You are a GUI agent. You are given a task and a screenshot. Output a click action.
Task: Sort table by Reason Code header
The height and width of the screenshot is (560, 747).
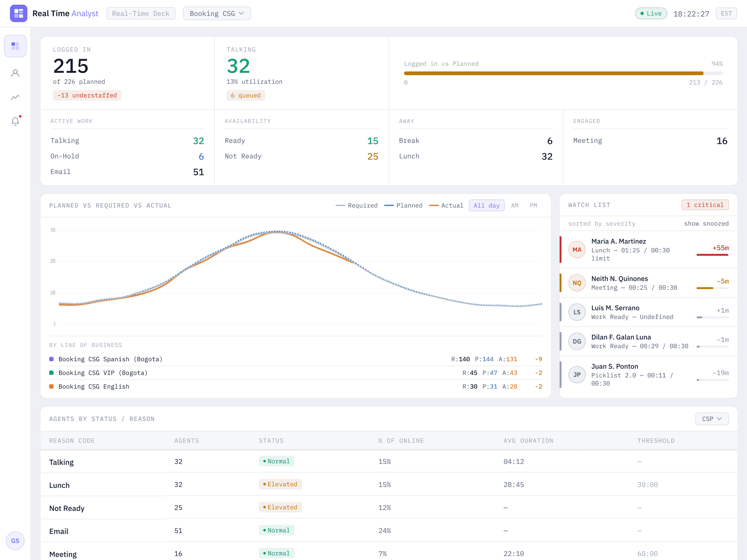(x=72, y=441)
